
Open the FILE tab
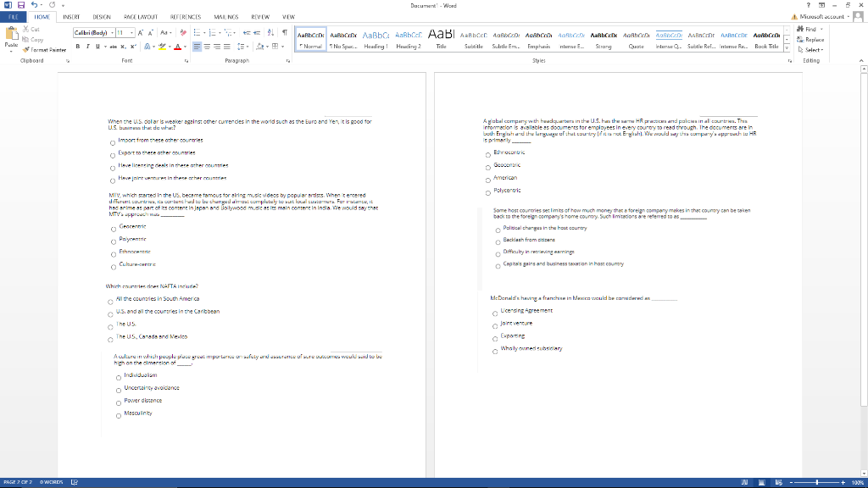pos(14,17)
